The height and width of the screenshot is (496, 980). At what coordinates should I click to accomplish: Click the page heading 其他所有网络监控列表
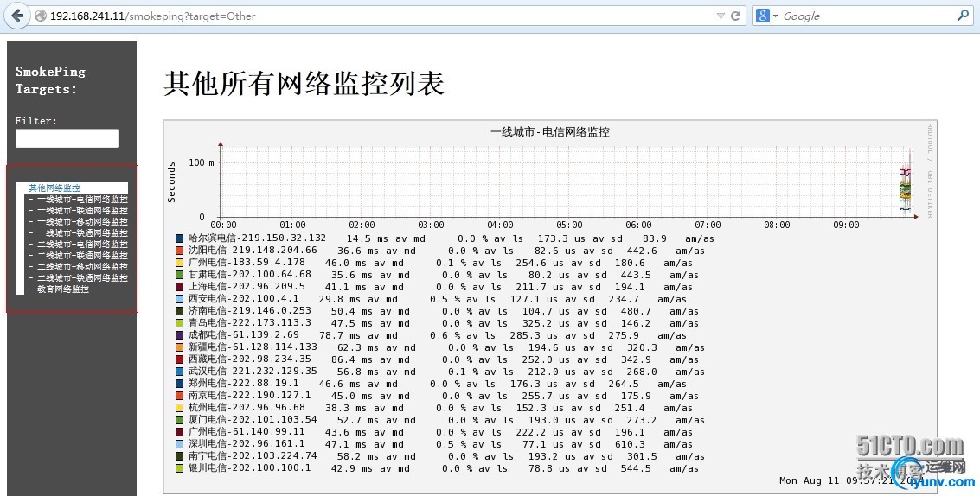(304, 84)
